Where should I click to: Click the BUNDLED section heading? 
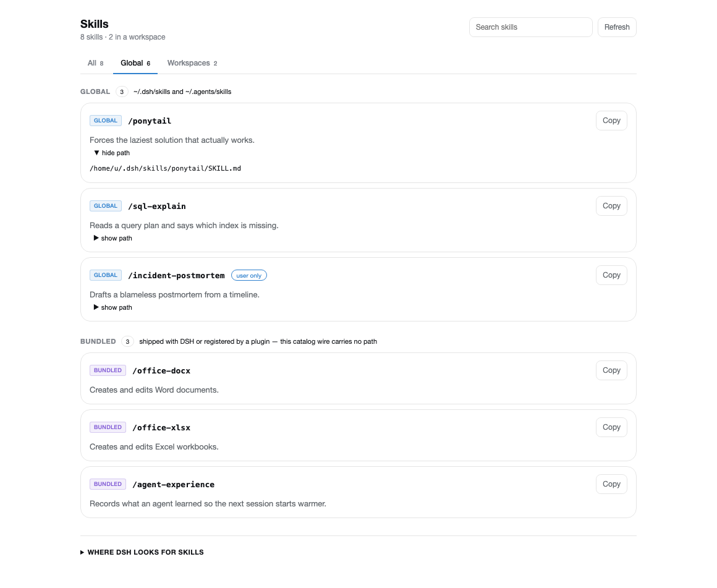click(x=98, y=341)
